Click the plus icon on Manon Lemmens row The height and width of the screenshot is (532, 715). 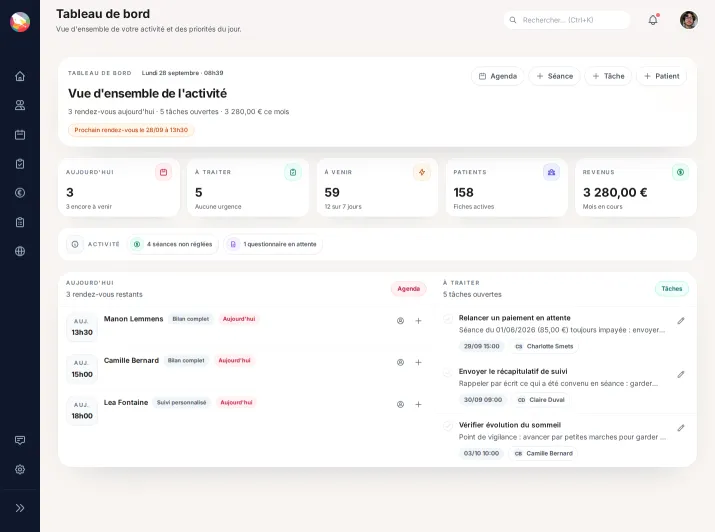pyautogui.click(x=418, y=321)
